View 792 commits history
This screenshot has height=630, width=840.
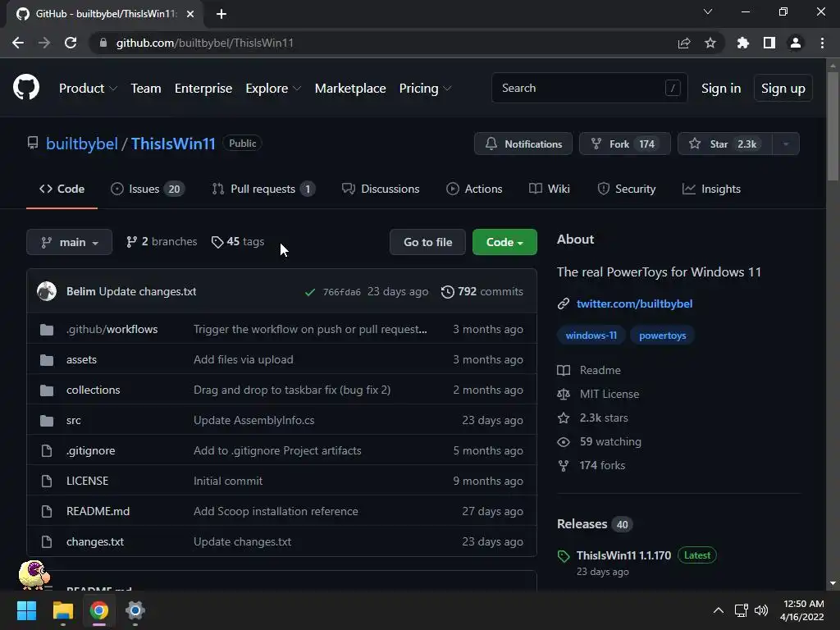tap(482, 291)
